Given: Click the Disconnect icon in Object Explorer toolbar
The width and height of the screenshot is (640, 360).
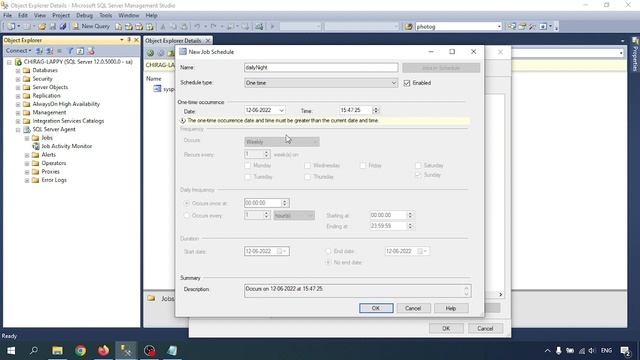Looking at the screenshot, I should pyautogui.click(x=50, y=51).
